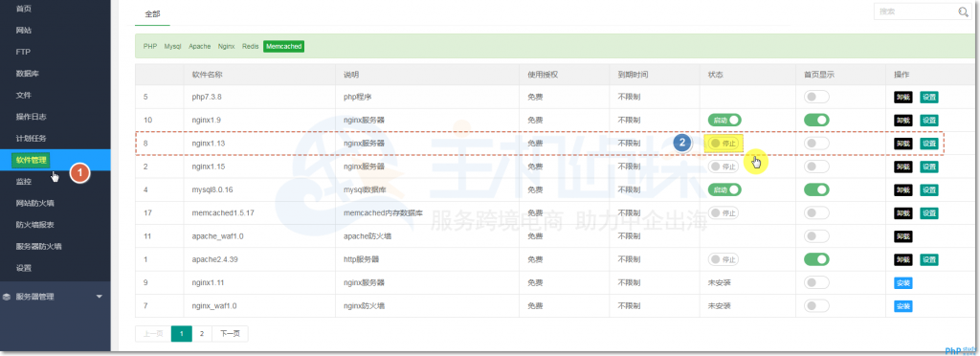Install nginx_waf1.0 with 安装 button

[903, 306]
